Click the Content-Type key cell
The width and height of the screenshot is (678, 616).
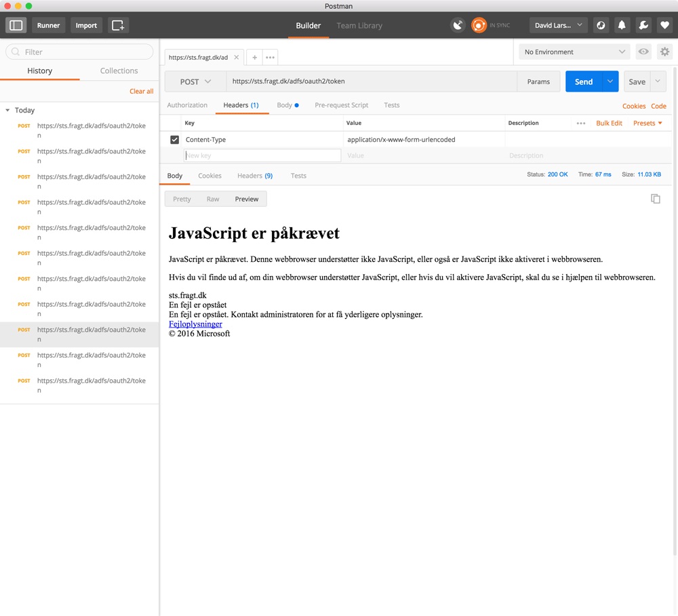262,140
